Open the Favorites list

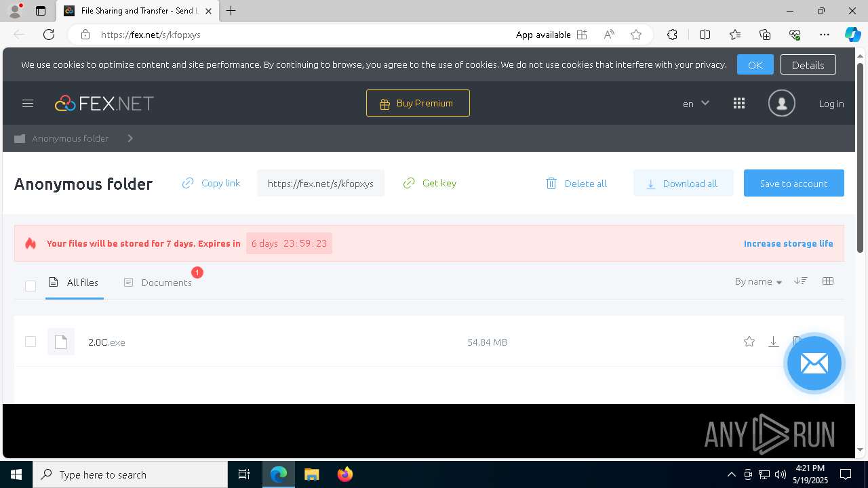click(x=735, y=35)
